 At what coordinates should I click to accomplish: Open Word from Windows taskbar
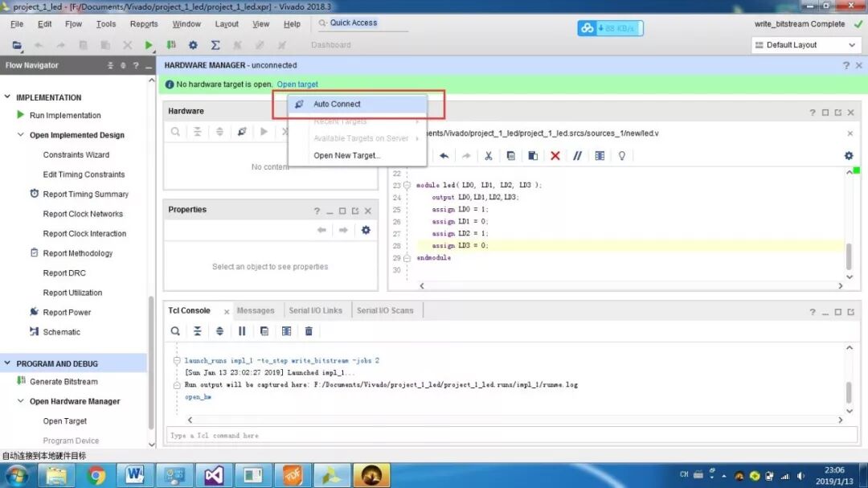(134, 475)
